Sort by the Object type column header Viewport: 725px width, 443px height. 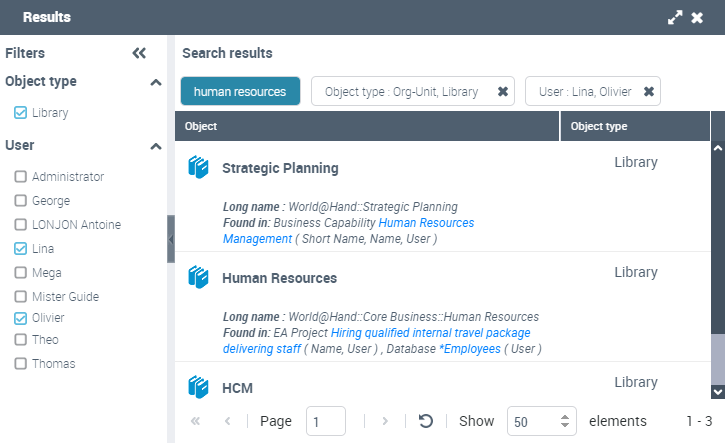pyautogui.click(x=634, y=127)
